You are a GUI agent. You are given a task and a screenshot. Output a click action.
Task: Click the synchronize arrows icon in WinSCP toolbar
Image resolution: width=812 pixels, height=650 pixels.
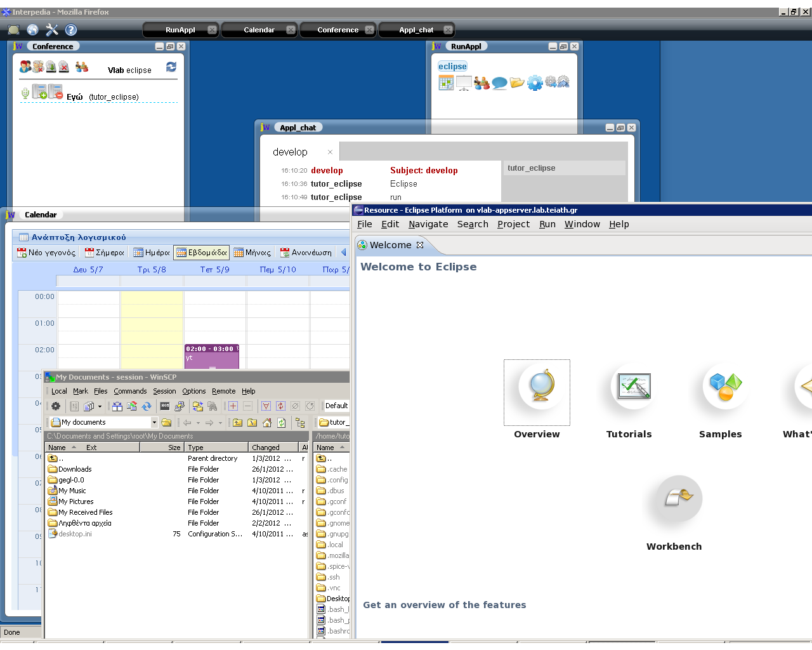[x=145, y=406]
